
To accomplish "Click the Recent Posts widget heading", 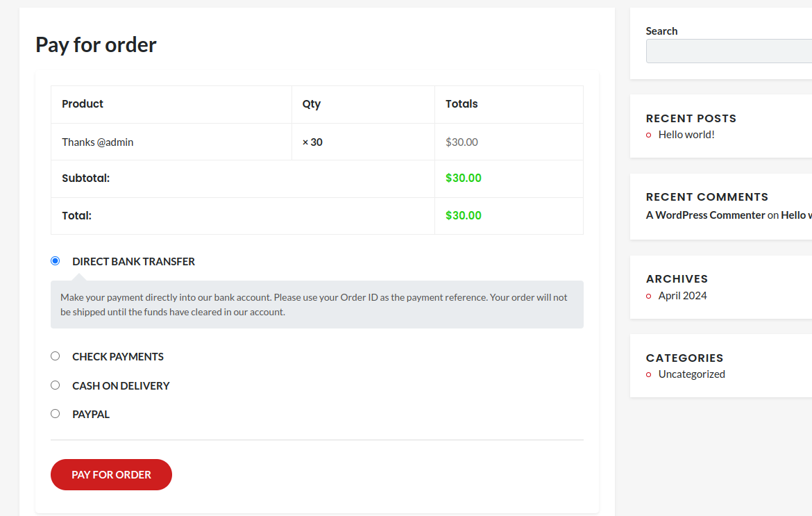I will (691, 119).
